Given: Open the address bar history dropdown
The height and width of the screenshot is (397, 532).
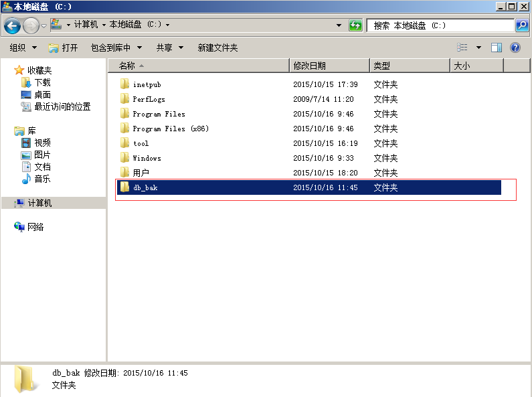Looking at the screenshot, I should click(x=339, y=25).
